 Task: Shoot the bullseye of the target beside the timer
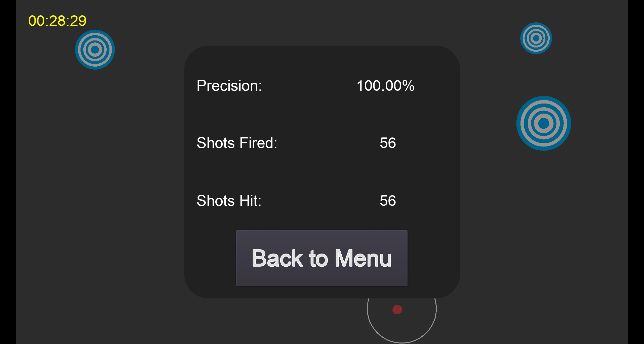[95, 50]
